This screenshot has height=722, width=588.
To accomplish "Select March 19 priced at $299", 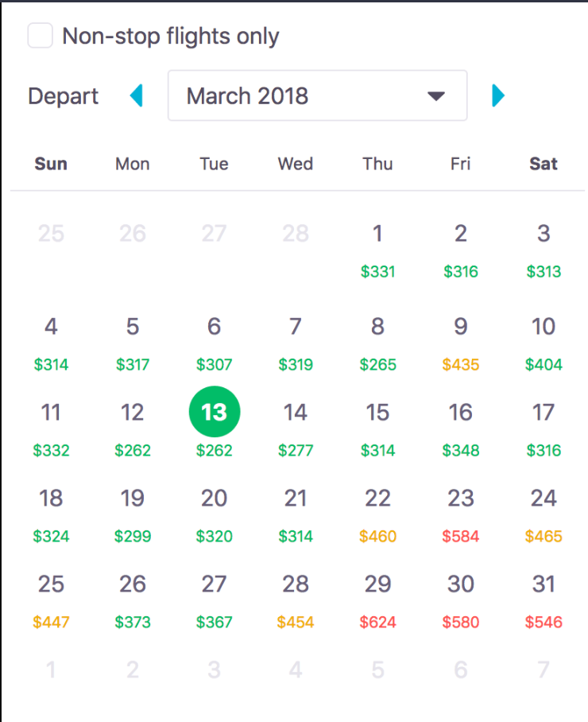I will [x=132, y=512].
